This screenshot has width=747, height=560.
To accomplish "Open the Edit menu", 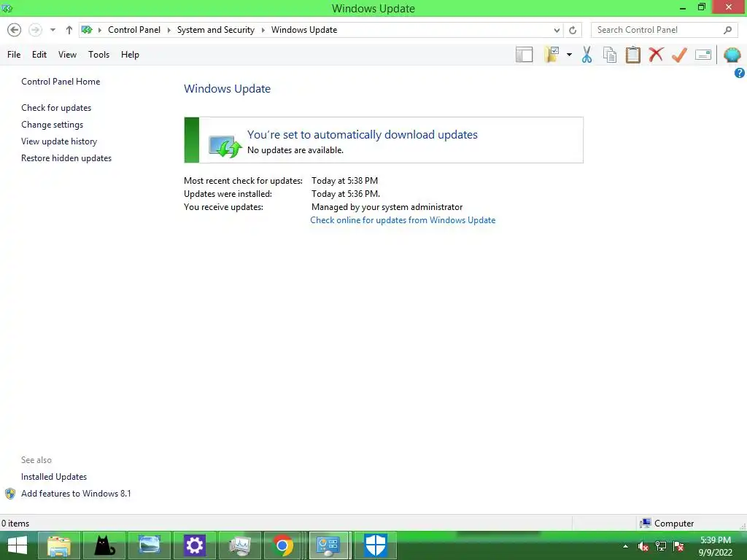I will pyautogui.click(x=39, y=54).
